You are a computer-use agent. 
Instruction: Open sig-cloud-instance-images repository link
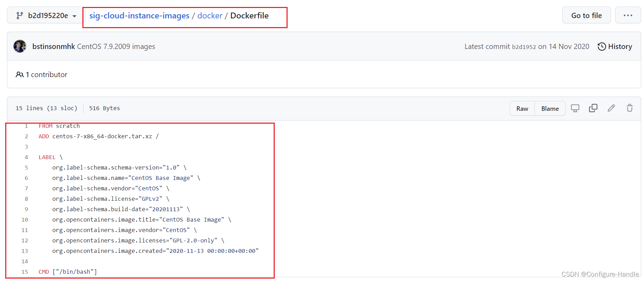tap(139, 16)
